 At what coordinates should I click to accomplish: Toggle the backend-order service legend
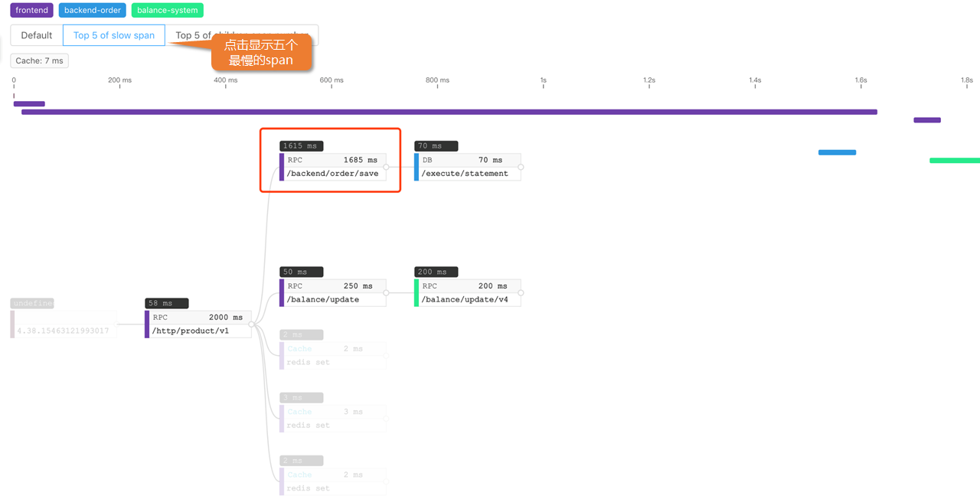92,10
